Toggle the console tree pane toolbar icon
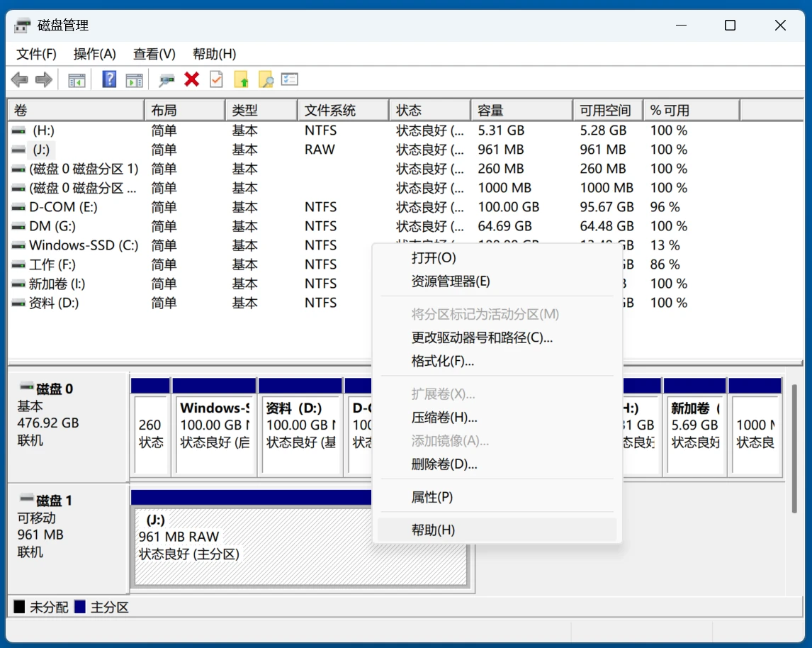This screenshot has width=812, height=648. pyautogui.click(x=77, y=79)
